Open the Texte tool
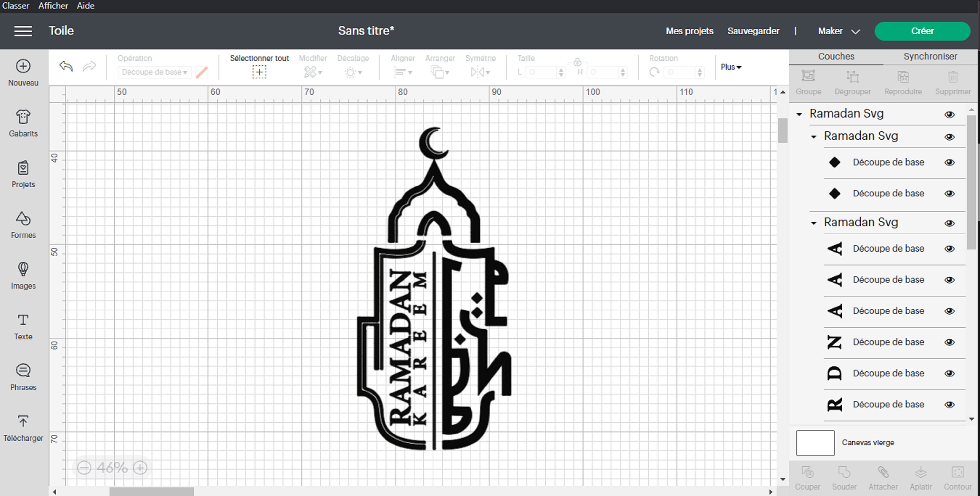The width and height of the screenshot is (980, 496). [x=23, y=326]
